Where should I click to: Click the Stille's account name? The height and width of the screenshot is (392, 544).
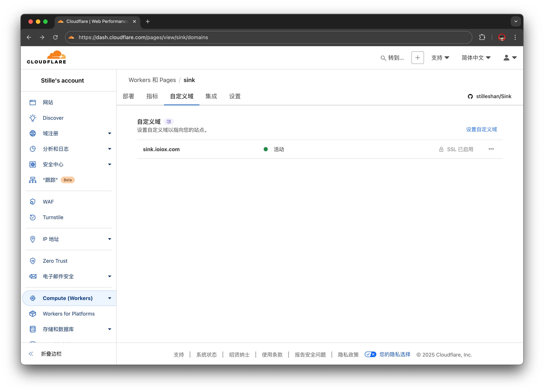pyautogui.click(x=62, y=80)
